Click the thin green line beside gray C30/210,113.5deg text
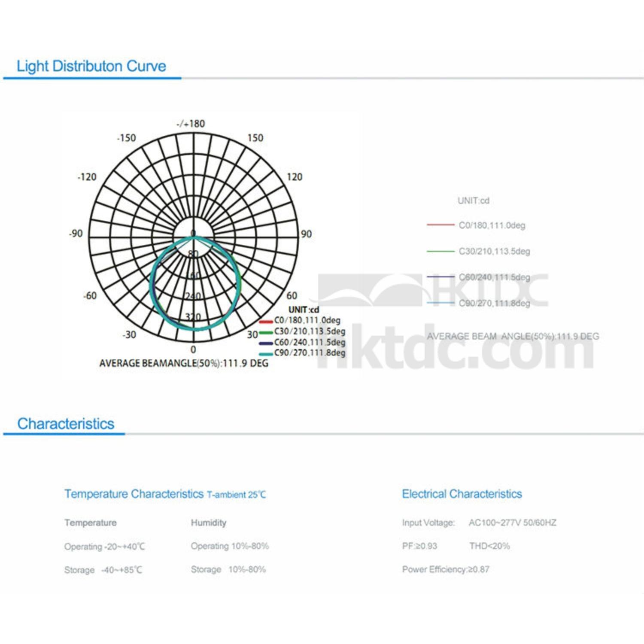 (x=440, y=251)
